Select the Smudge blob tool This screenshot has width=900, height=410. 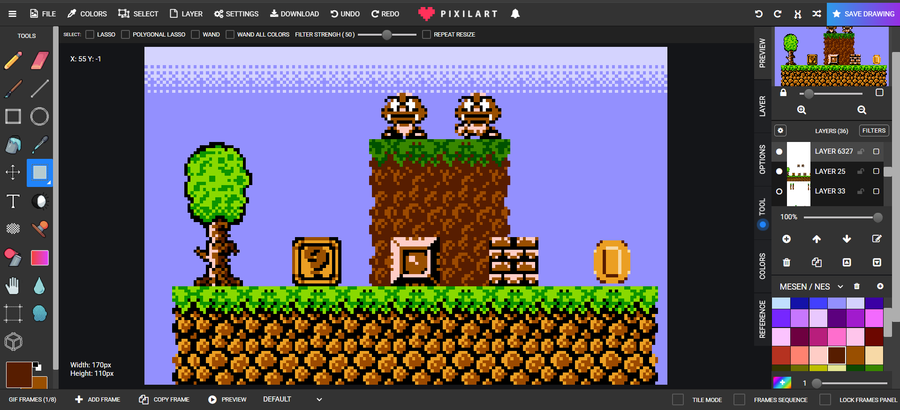click(40, 314)
